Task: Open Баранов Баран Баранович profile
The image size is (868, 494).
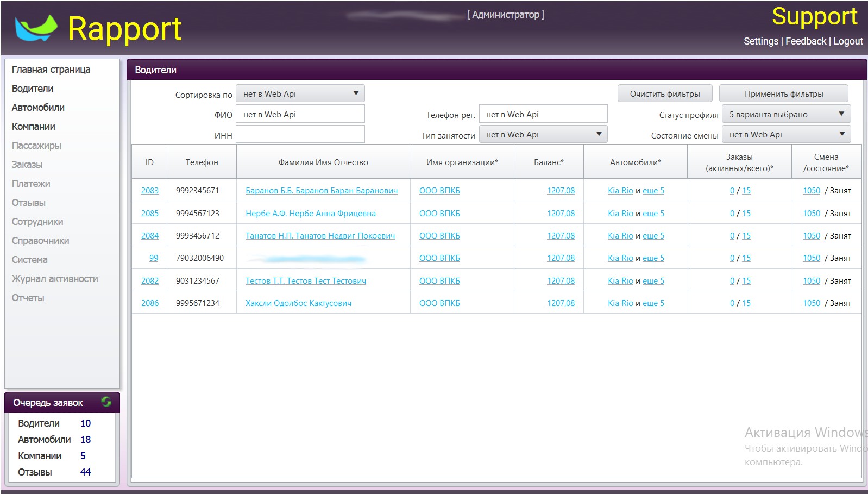Action: pos(322,191)
